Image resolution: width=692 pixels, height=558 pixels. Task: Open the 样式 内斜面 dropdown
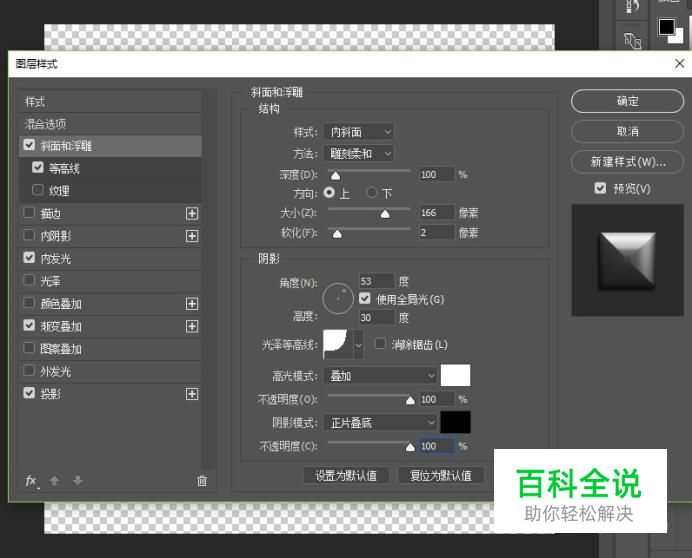[x=359, y=132]
